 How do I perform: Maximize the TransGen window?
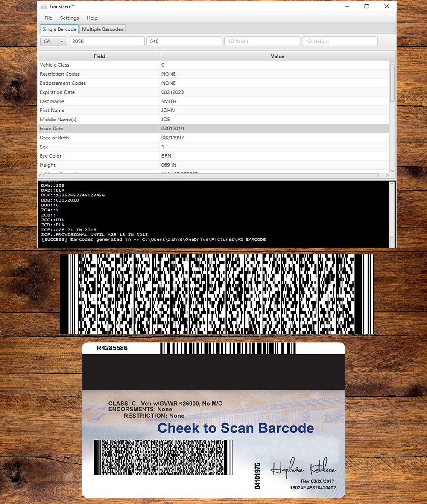tap(367, 6)
